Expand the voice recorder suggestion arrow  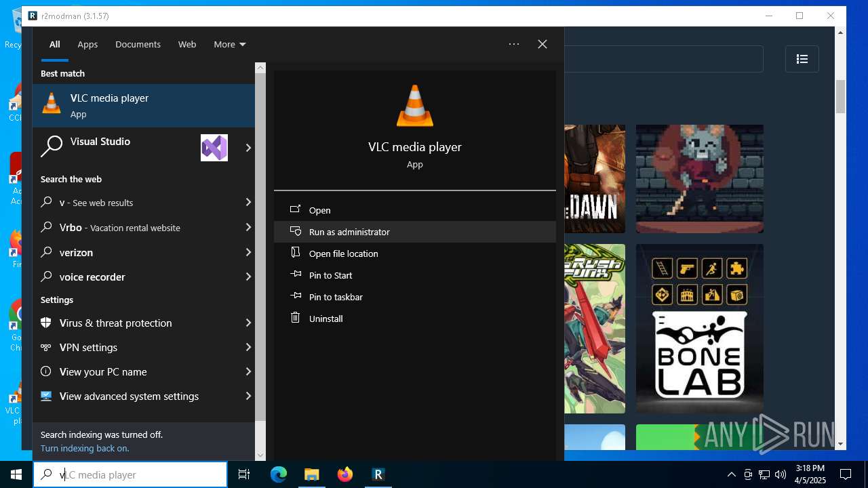(248, 277)
